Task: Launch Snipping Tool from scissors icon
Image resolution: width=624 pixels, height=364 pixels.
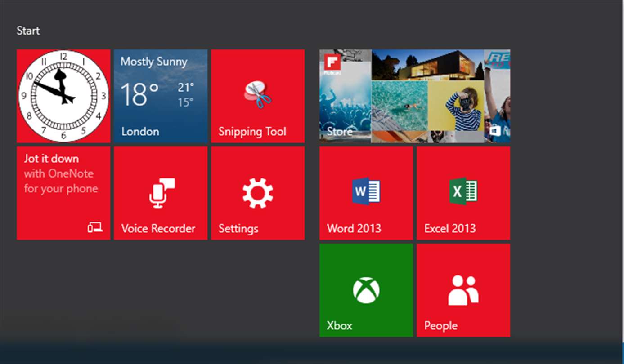Action: point(257,94)
